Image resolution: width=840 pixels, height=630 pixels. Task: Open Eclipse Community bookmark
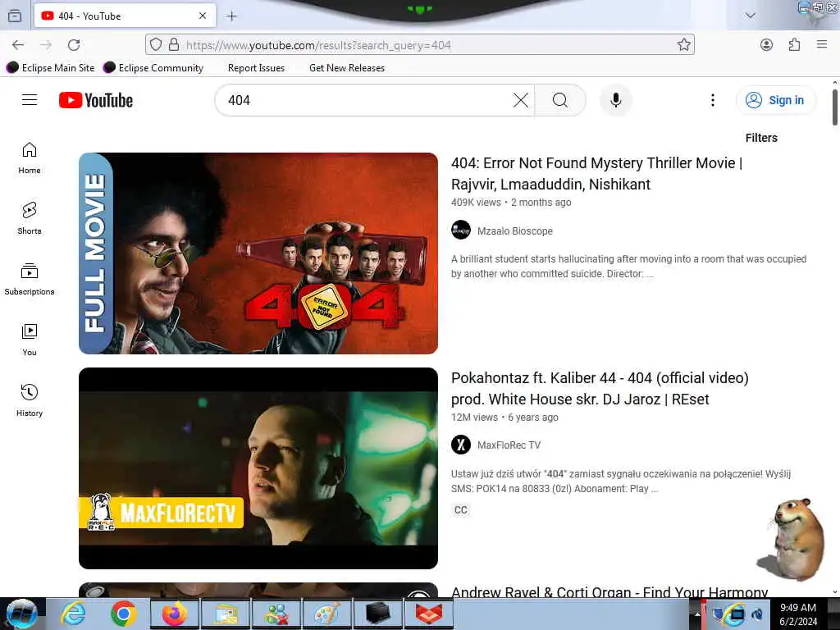pos(153,67)
